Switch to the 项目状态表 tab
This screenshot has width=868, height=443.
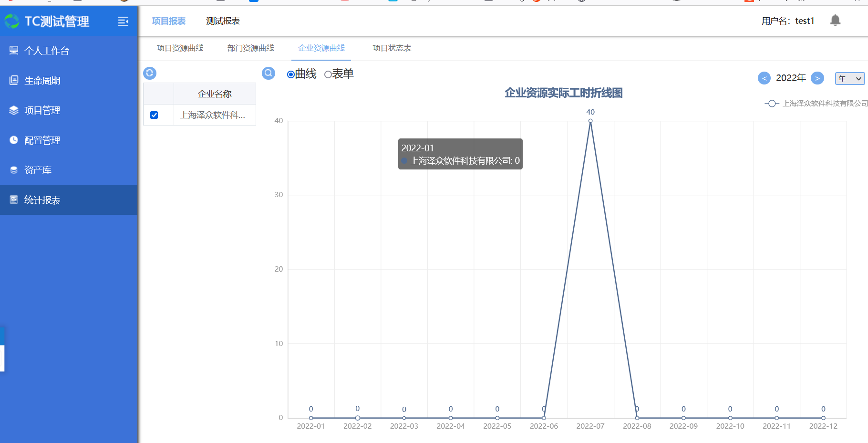tap(392, 48)
